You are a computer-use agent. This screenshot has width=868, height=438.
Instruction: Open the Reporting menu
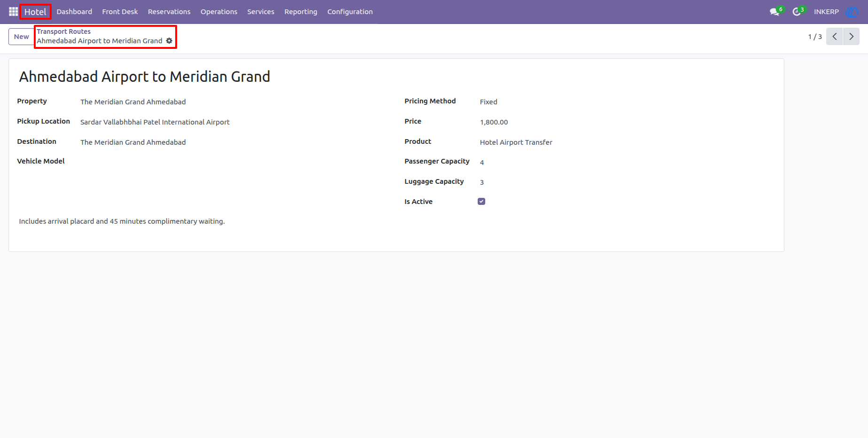point(301,12)
